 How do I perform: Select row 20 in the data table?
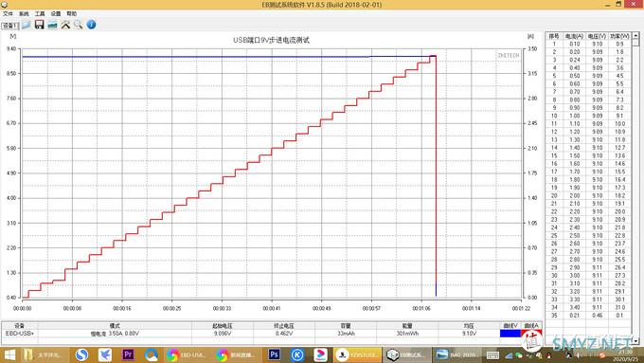[x=588, y=195]
